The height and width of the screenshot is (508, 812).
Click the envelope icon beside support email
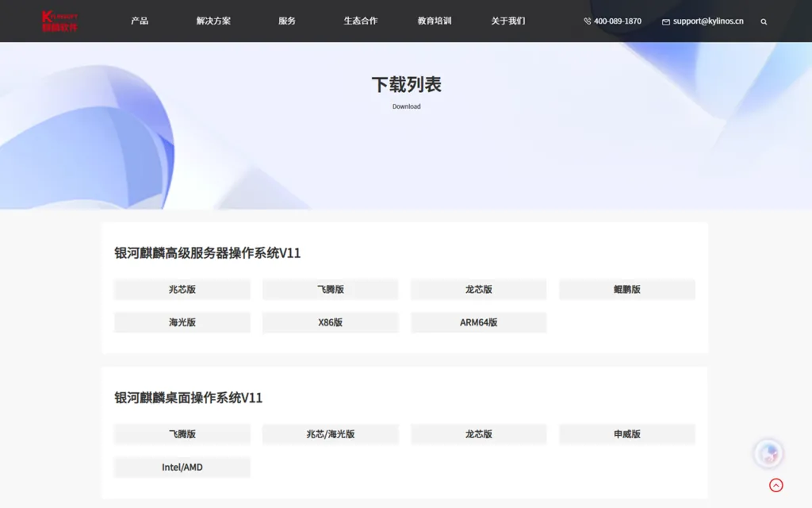pos(666,21)
